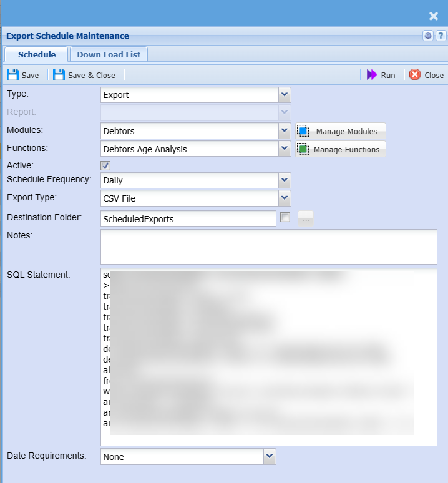Uncheck the Active checkbox
This screenshot has width=448, height=483.
click(x=105, y=166)
